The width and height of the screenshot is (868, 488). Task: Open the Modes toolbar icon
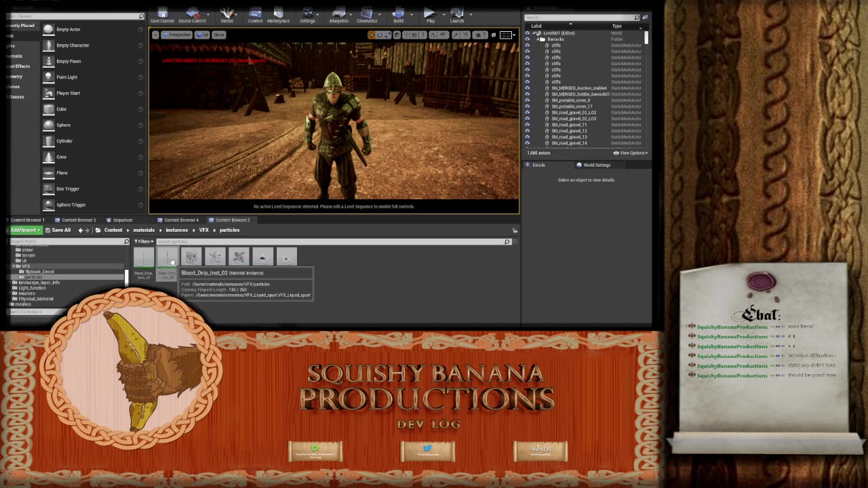tap(227, 16)
